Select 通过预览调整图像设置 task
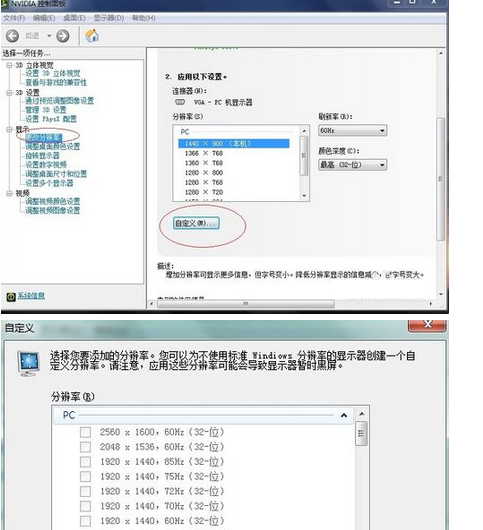This screenshot has width=483, height=530. [x=59, y=101]
